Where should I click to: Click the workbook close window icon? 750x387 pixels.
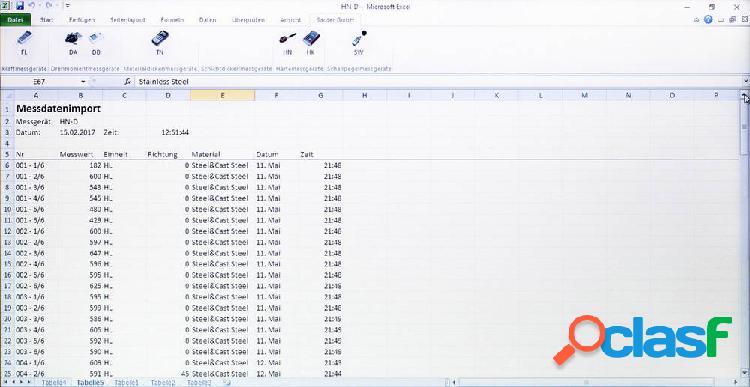(x=744, y=20)
